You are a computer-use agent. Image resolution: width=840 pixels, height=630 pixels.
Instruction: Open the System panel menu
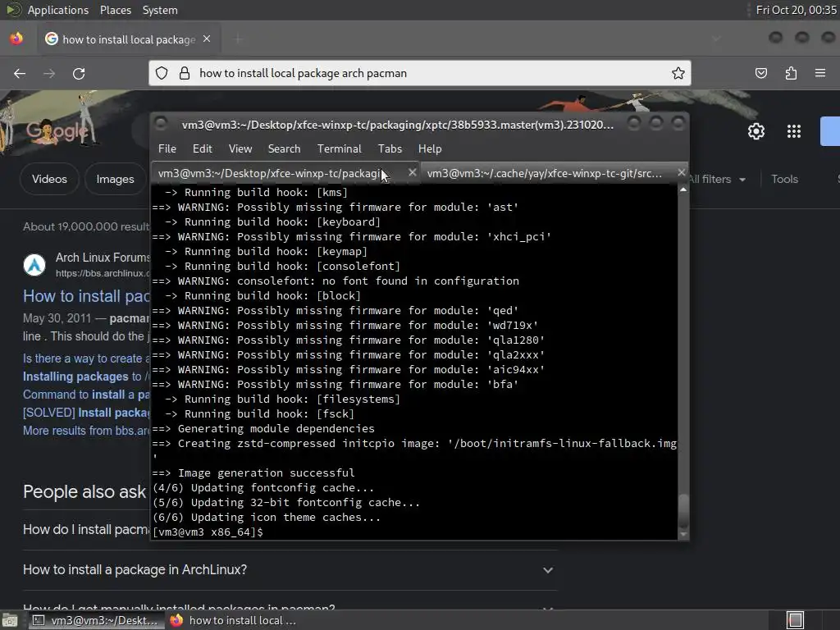[x=160, y=10]
